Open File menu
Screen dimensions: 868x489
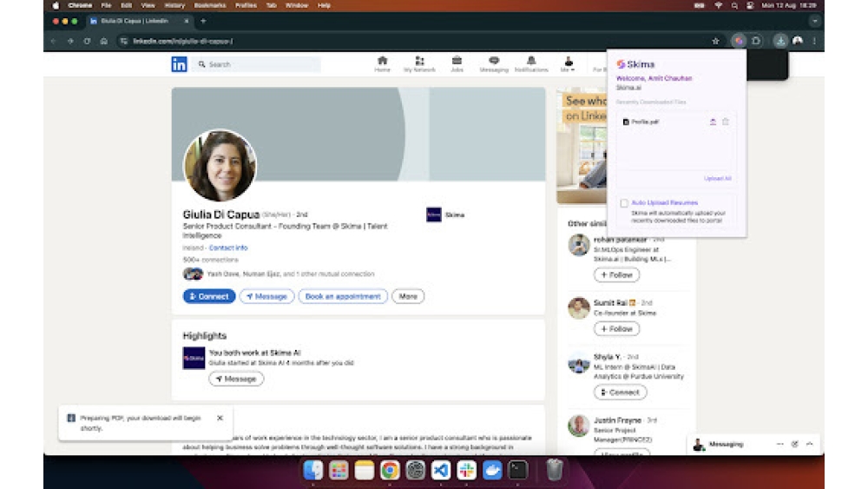click(x=106, y=5)
